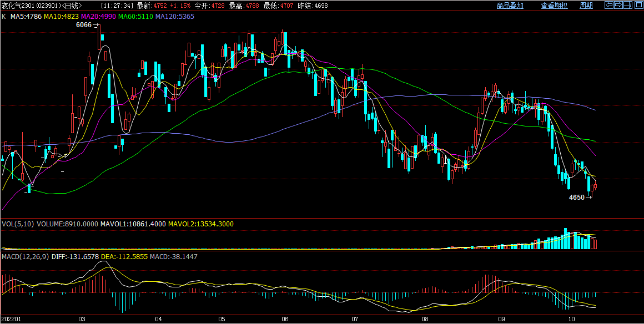Click the VOLUME:8910.0000 value
The image size is (644, 324).
68,224
